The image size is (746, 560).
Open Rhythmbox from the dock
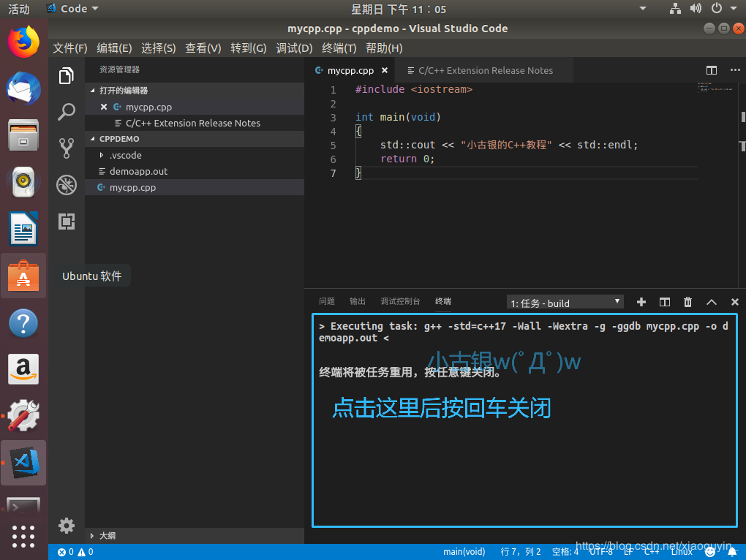pyautogui.click(x=23, y=181)
